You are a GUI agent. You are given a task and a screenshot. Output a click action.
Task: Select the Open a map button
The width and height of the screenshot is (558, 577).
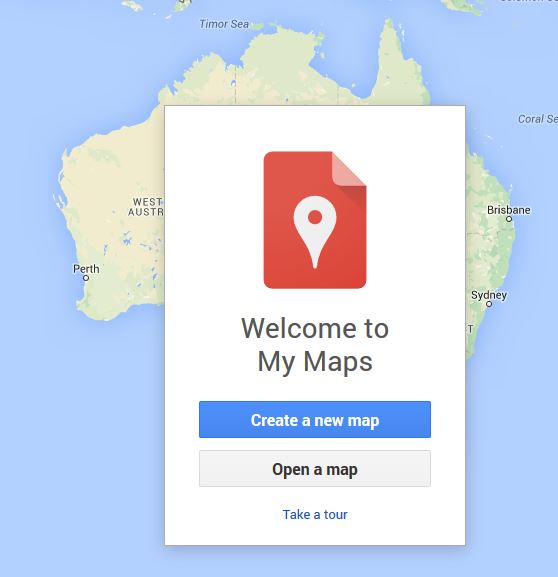point(315,469)
